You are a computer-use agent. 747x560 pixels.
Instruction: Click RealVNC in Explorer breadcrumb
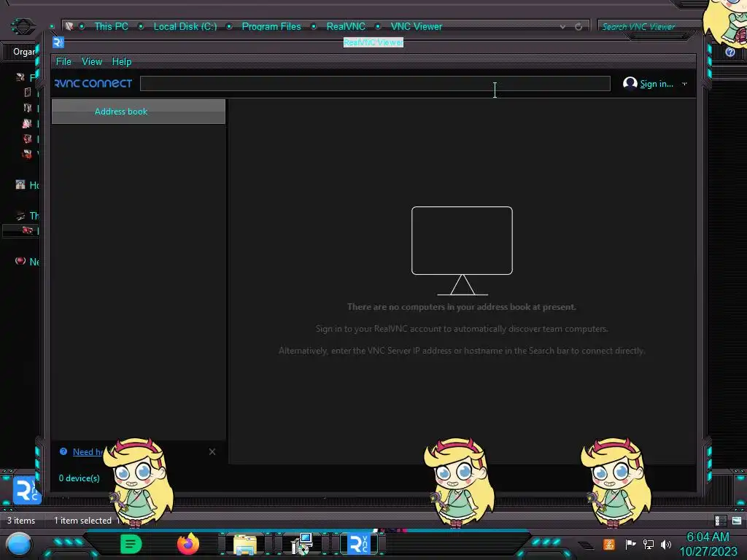pyautogui.click(x=346, y=27)
